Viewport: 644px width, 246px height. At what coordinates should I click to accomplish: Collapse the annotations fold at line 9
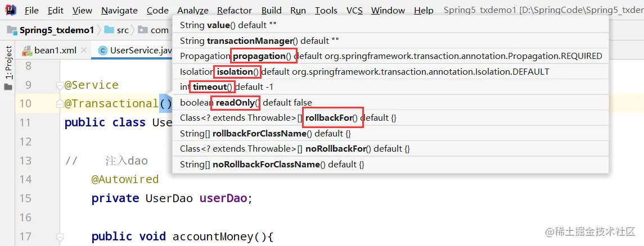tap(60, 85)
